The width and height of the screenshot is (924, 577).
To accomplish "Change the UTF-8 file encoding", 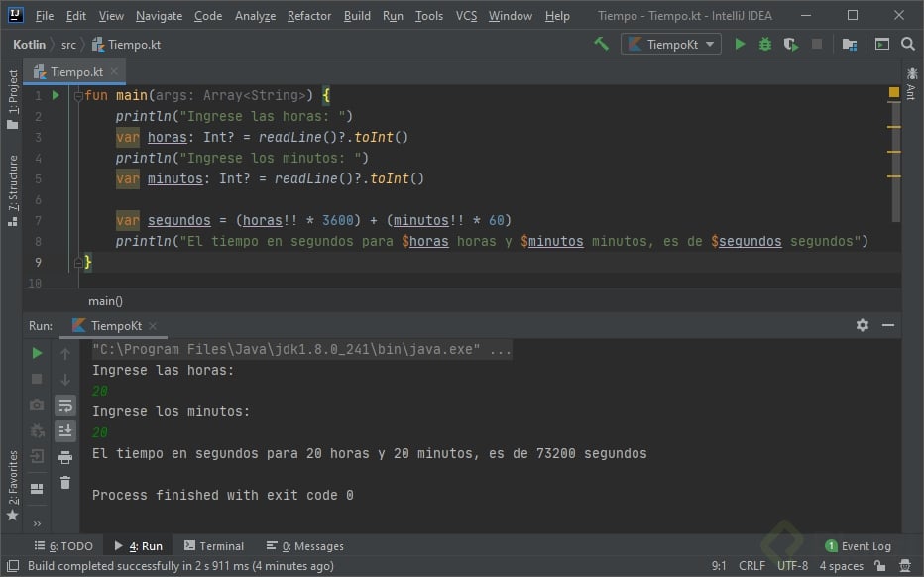I will (x=792, y=566).
